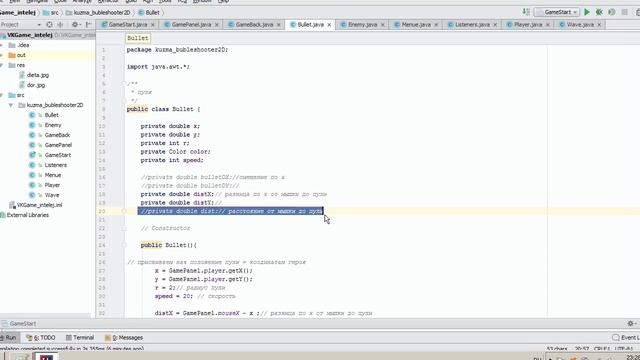Click line number 20 in the gutter

click(x=102, y=211)
